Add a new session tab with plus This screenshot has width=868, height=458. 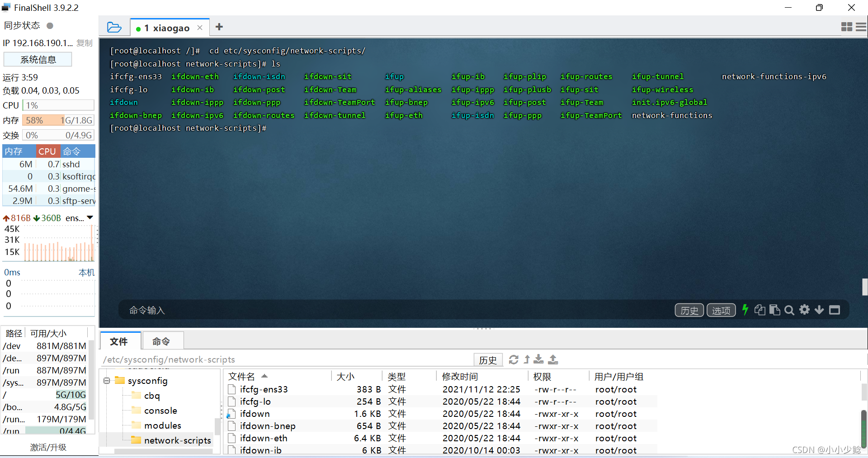[x=219, y=27]
